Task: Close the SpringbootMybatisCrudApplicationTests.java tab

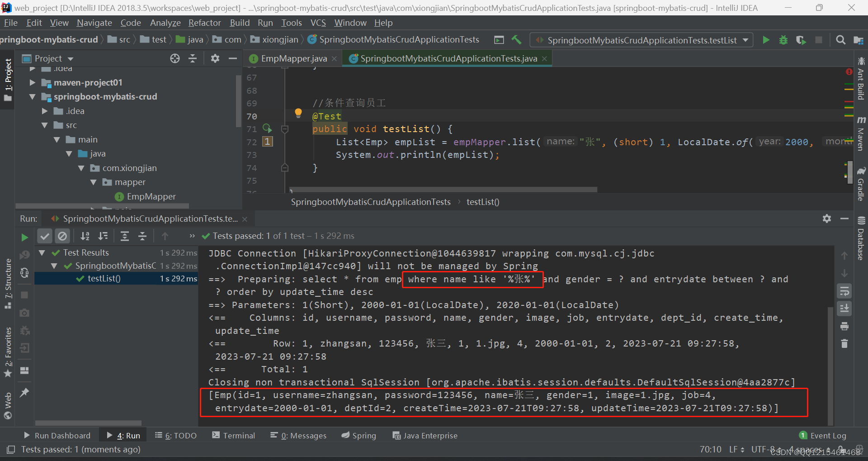Action: point(544,59)
